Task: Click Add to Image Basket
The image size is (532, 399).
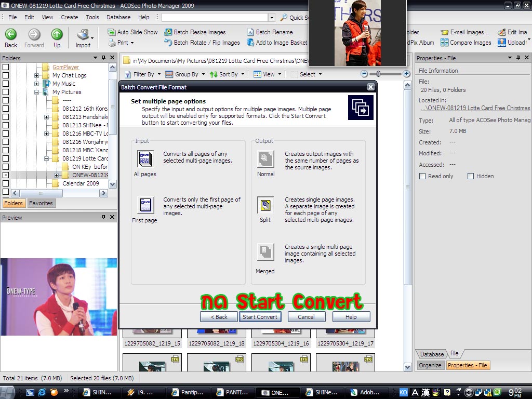Action: pos(277,43)
